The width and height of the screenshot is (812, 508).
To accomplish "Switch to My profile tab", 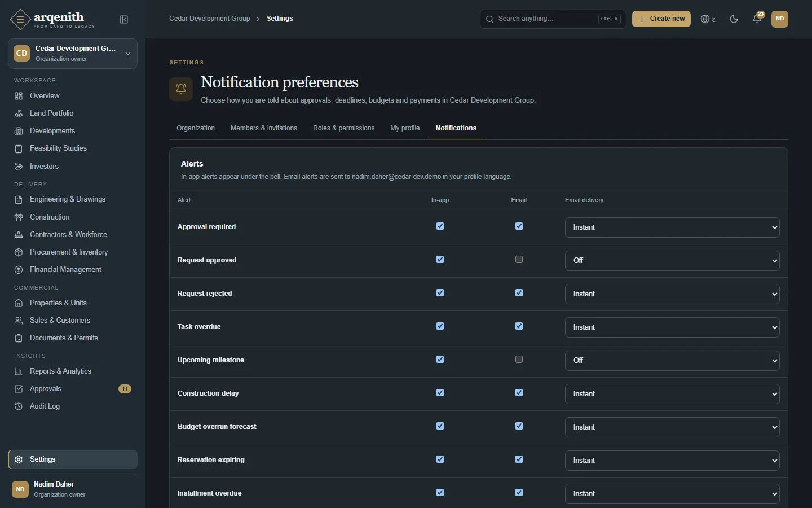I will 405,128.
